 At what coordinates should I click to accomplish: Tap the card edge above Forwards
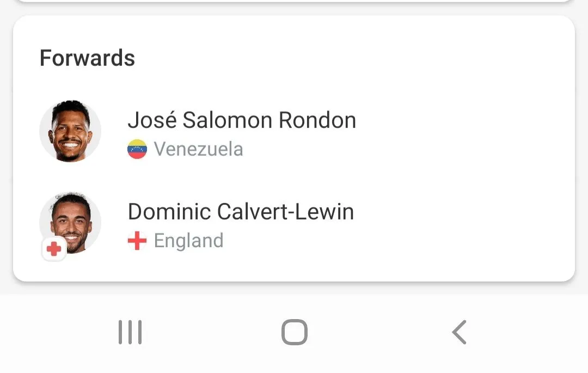tap(294, 2)
